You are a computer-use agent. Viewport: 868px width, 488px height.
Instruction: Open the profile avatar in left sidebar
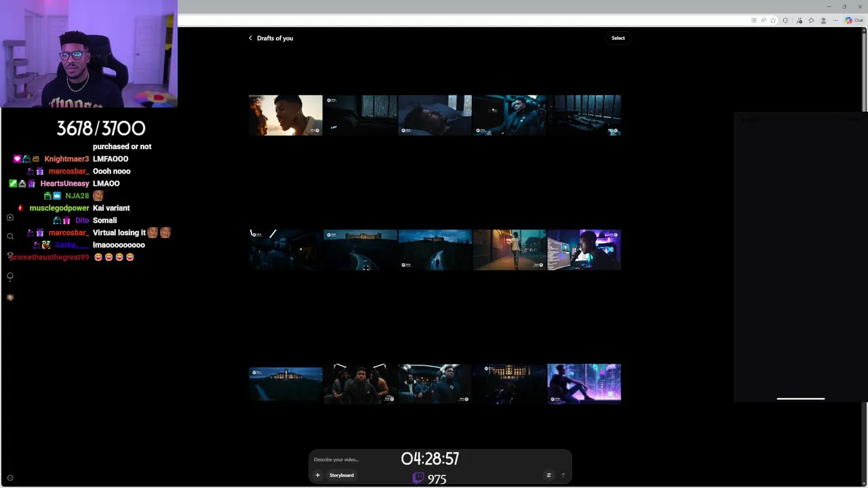coord(9,297)
